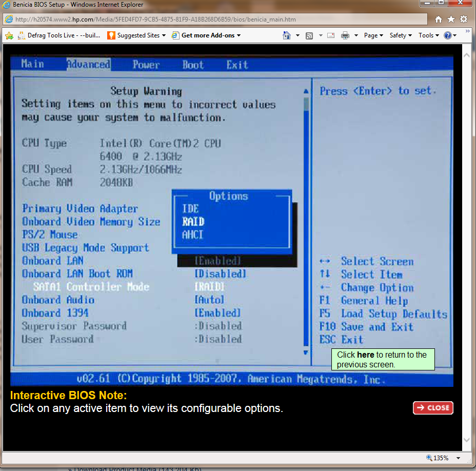Click User Password entry
Screen dimensions: 476x471
click(57, 339)
